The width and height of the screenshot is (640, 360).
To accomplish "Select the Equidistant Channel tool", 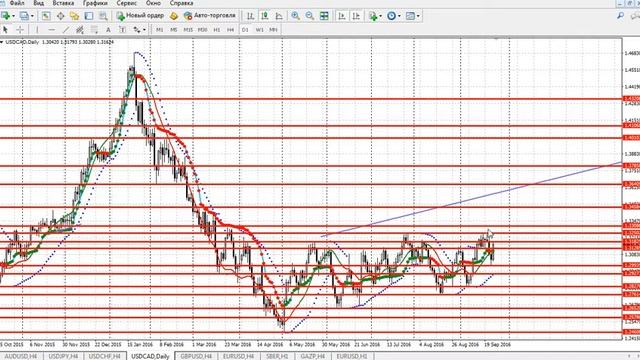I will [80, 29].
